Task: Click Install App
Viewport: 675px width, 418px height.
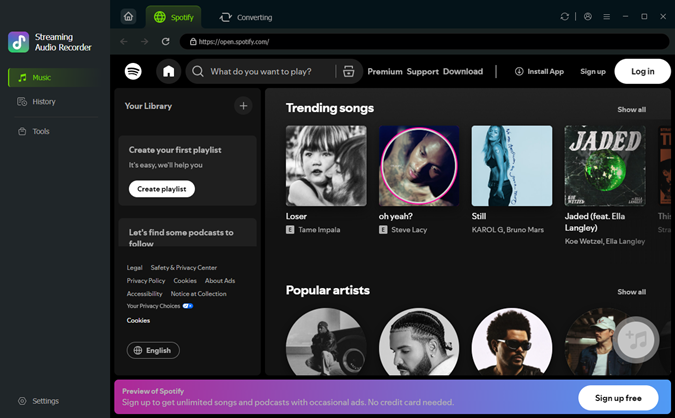Action: click(x=539, y=71)
